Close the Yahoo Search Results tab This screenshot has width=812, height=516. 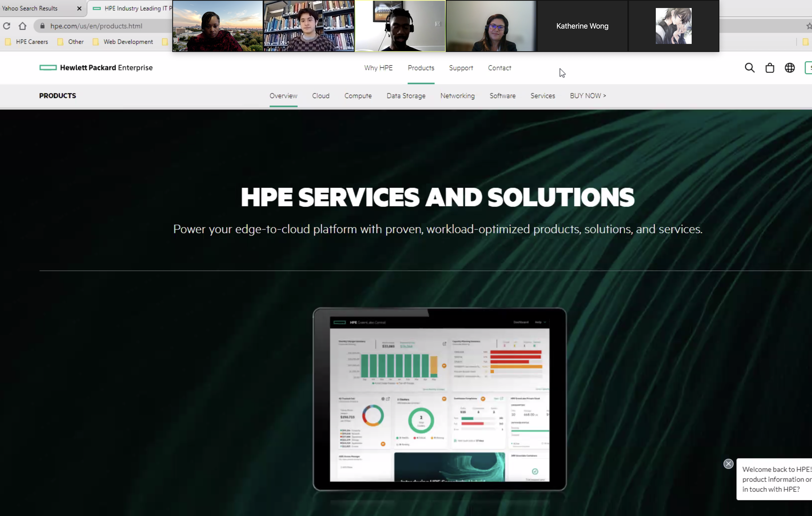coord(79,8)
